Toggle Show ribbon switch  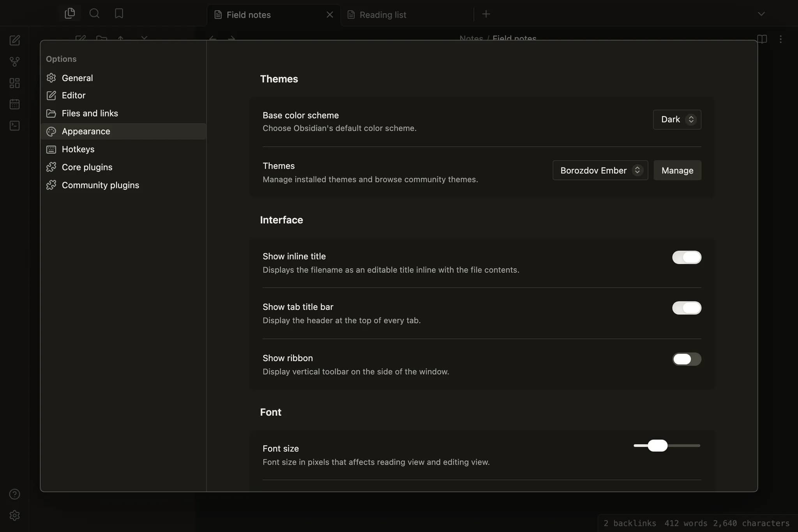687,359
